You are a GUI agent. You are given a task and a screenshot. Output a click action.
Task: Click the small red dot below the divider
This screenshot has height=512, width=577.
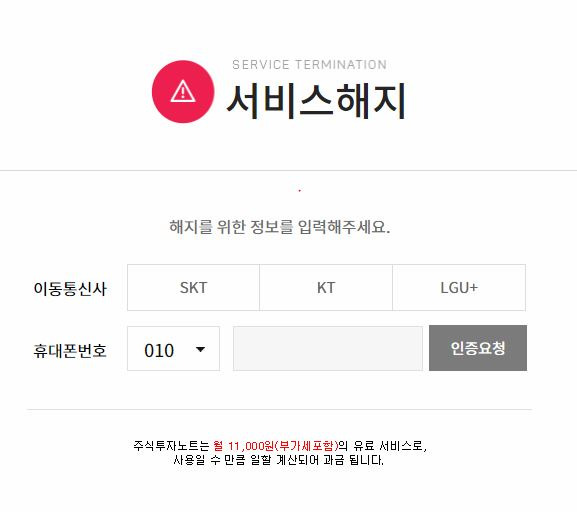pyautogui.click(x=300, y=190)
